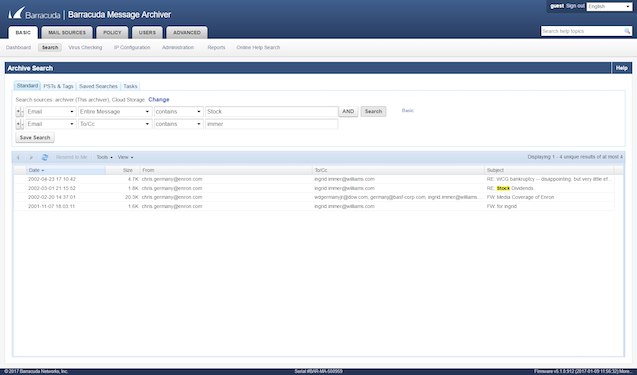The height and width of the screenshot is (375, 637).
Task: Remove the second search criteria row
Action: pyautogui.click(x=22, y=124)
